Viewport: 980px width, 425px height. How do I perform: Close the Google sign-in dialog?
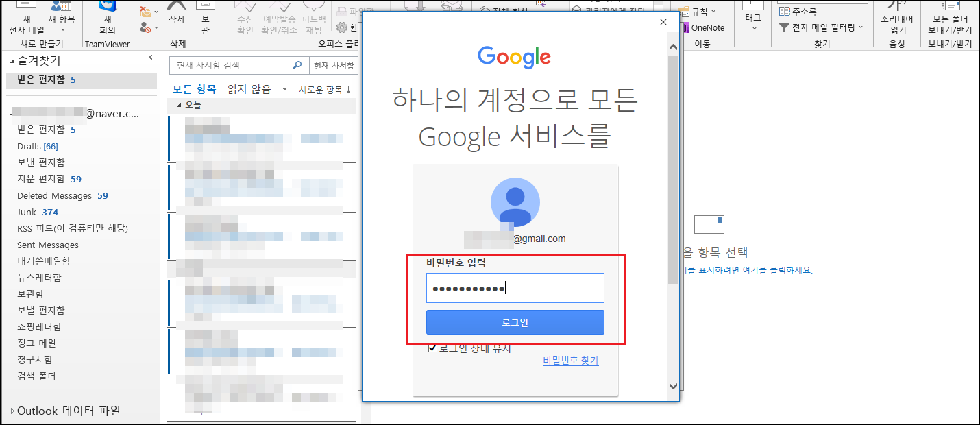click(x=663, y=22)
